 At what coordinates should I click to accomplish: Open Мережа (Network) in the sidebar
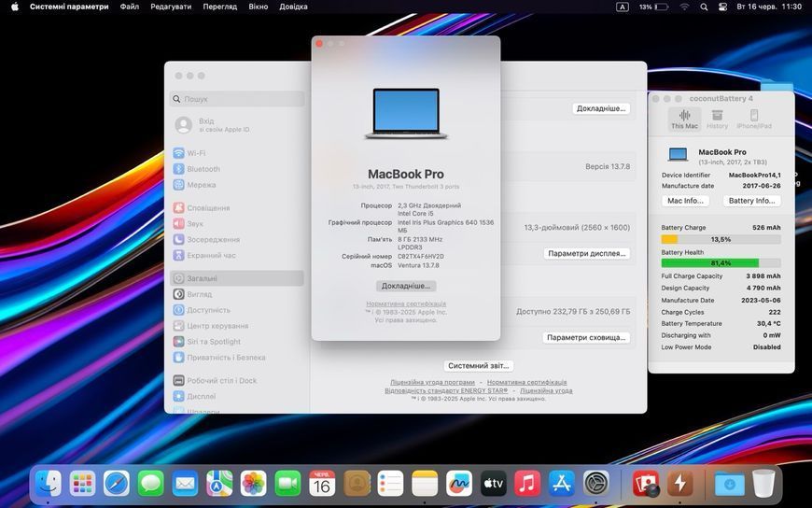pos(237,185)
